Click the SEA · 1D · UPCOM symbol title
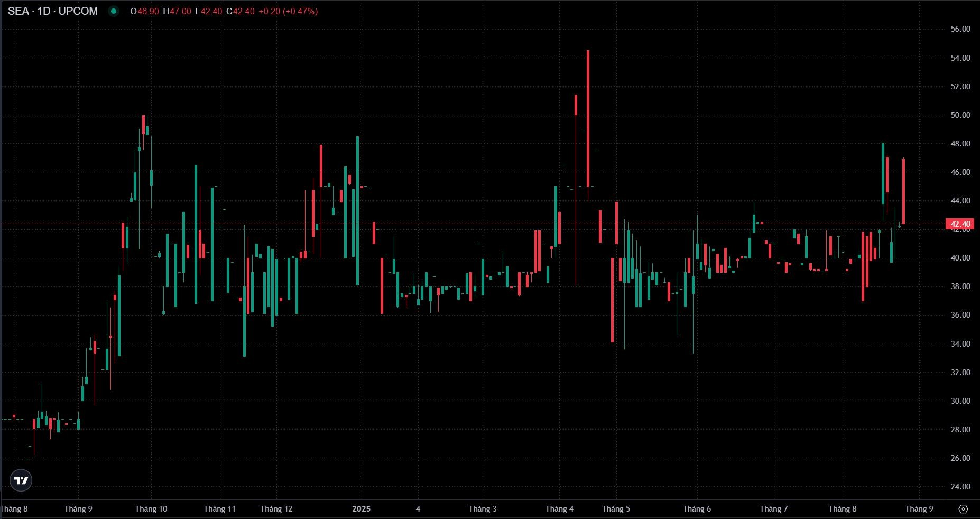 (53, 11)
